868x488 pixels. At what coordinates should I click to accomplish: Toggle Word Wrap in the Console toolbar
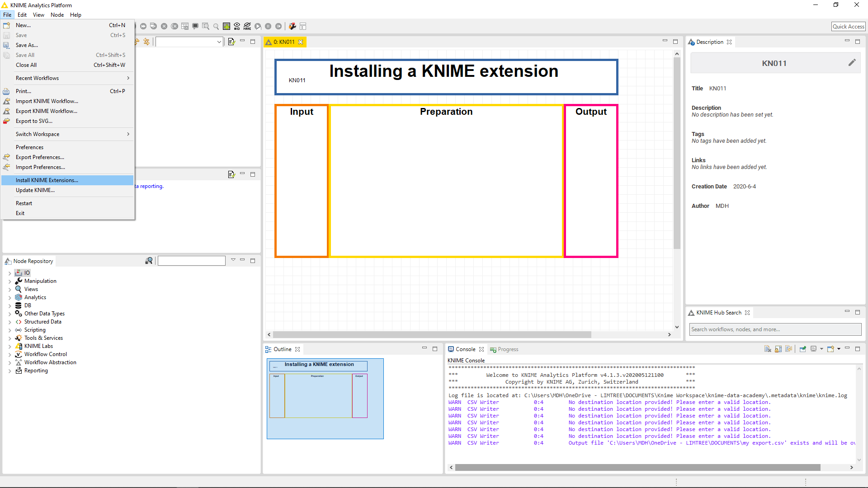788,349
